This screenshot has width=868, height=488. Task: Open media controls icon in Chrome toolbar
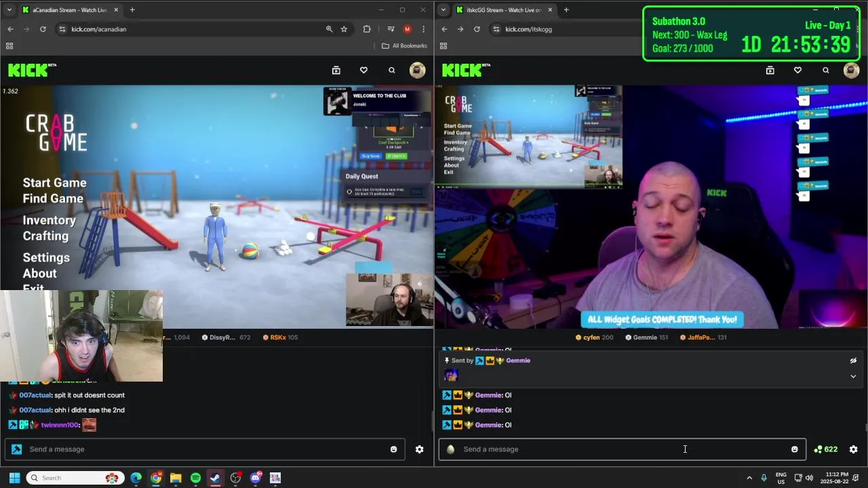[391, 29]
